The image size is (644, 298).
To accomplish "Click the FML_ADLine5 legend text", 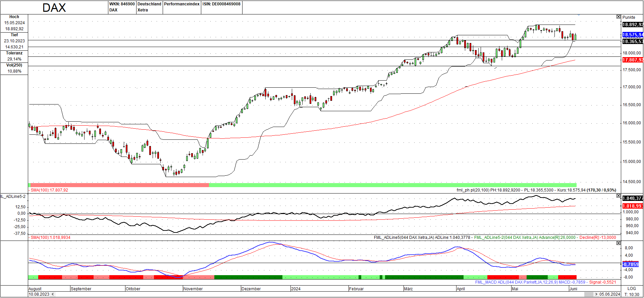I will point(422,238).
